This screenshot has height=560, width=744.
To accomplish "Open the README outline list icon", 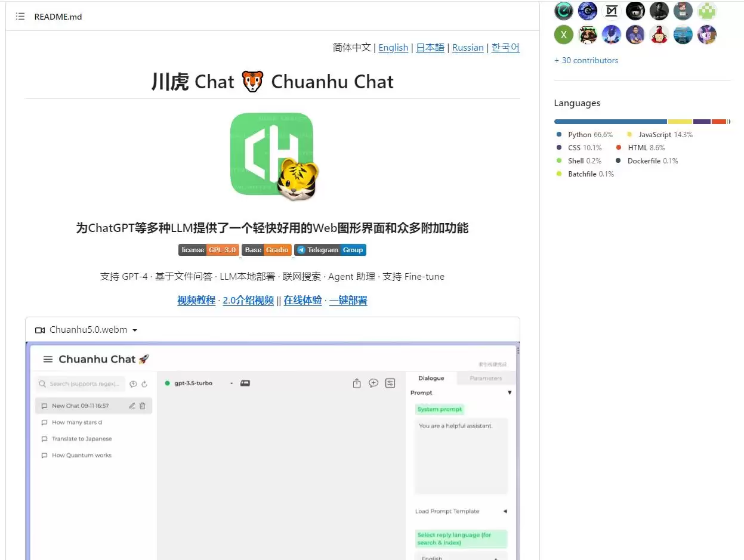I will (20, 17).
